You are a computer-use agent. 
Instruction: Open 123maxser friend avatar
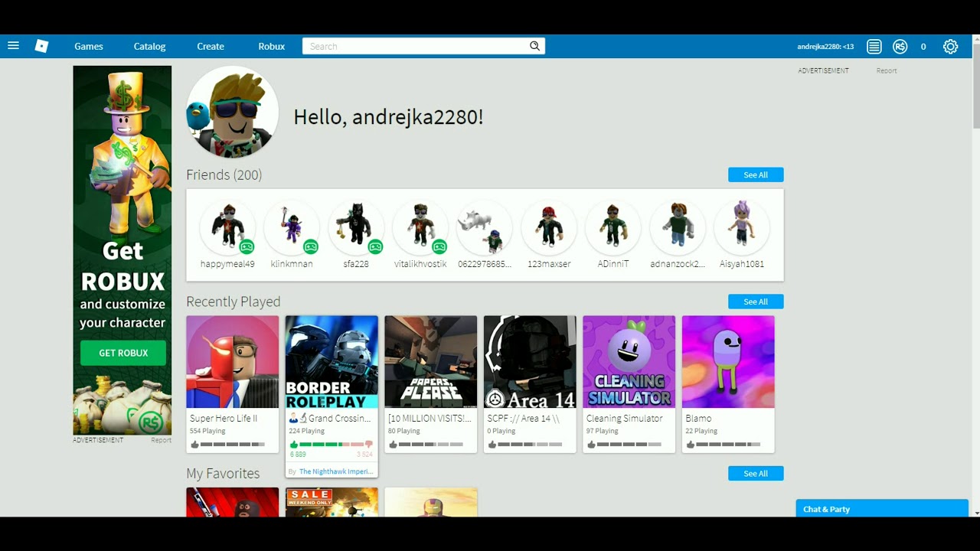coord(549,227)
